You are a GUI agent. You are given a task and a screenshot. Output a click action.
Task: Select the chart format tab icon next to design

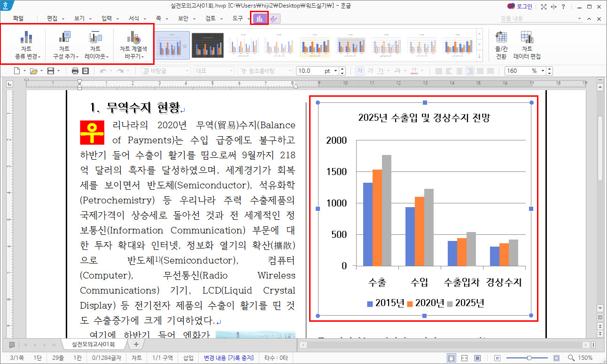point(274,18)
